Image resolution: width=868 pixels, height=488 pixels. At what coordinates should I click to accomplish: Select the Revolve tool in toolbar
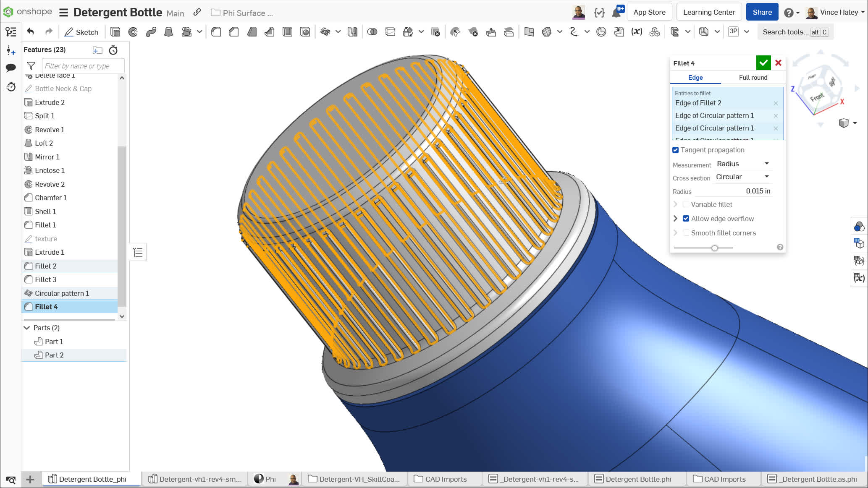[133, 32]
